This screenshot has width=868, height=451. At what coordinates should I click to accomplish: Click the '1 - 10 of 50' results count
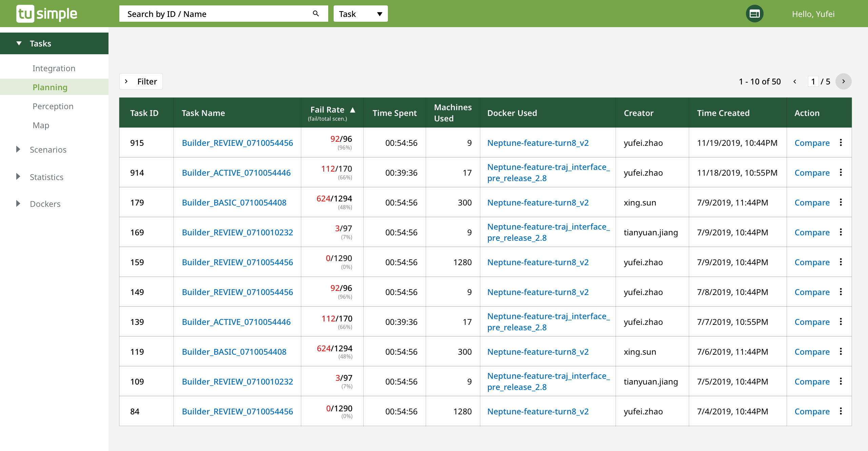pos(759,81)
